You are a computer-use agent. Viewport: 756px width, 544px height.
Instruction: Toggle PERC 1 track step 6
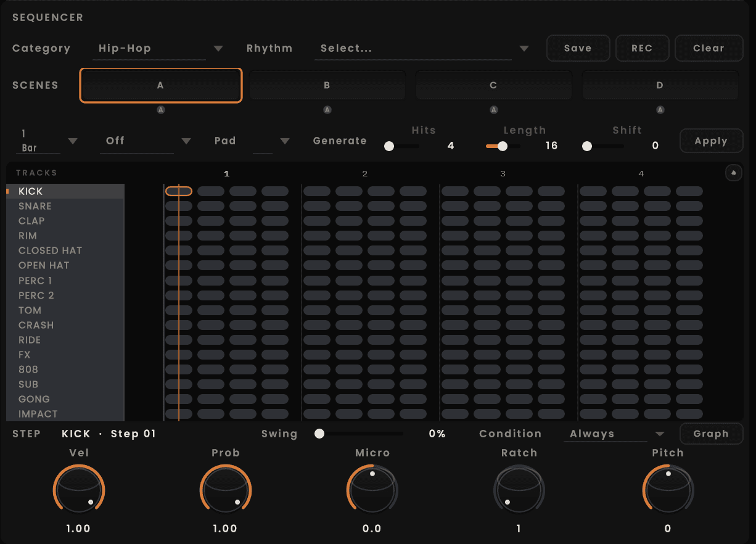(349, 280)
